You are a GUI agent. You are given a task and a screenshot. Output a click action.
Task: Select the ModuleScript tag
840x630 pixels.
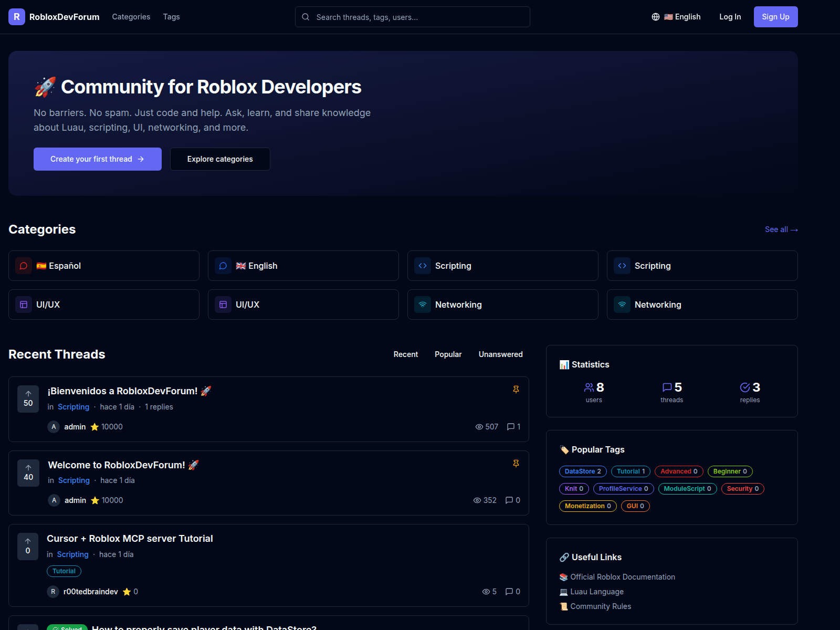click(688, 489)
